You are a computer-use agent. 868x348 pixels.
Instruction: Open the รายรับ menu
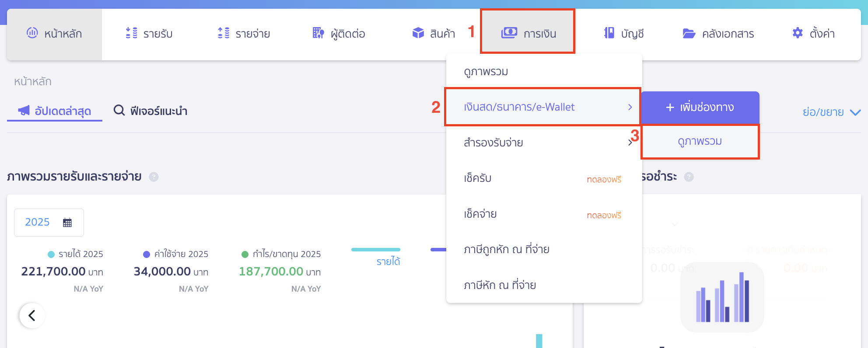coord(149,34)
